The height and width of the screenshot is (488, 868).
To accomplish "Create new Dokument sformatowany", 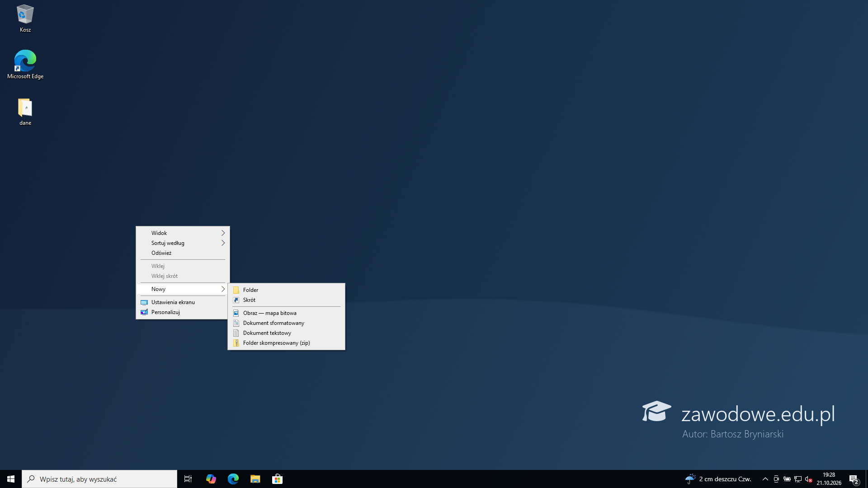I will point(287,323).
